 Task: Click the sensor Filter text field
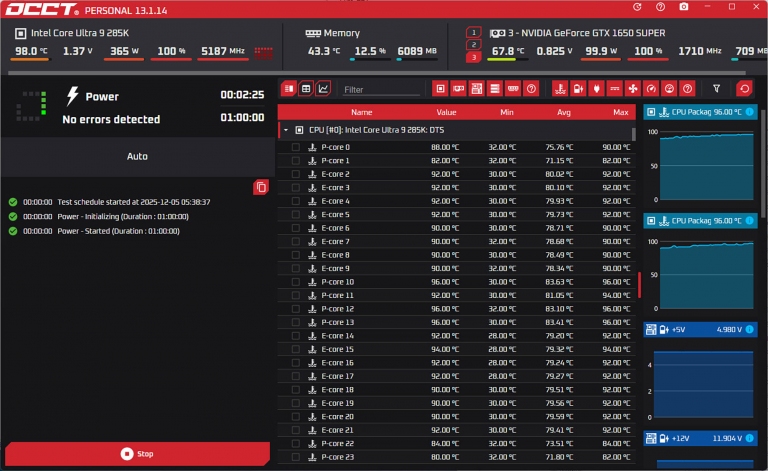tap(380, 89)
